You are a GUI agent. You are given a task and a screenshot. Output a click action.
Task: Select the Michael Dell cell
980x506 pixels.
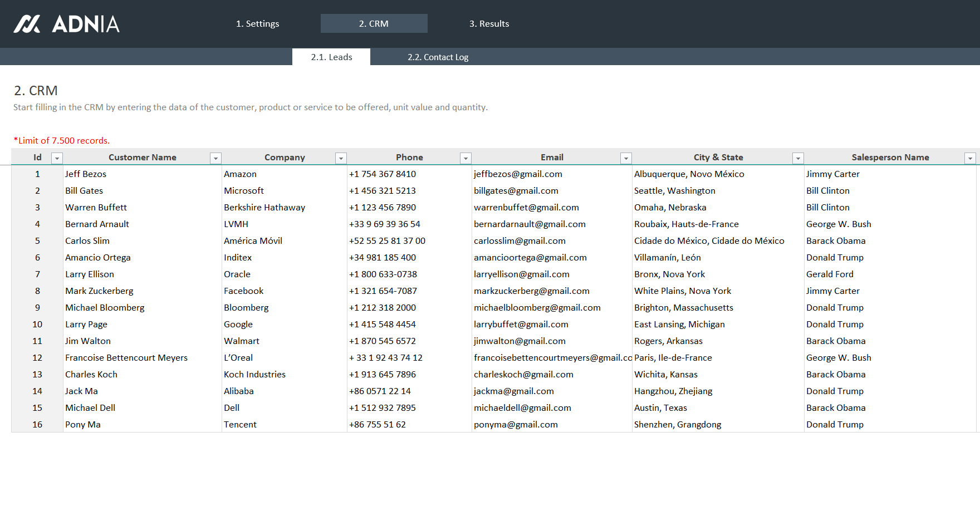(143, 407)
